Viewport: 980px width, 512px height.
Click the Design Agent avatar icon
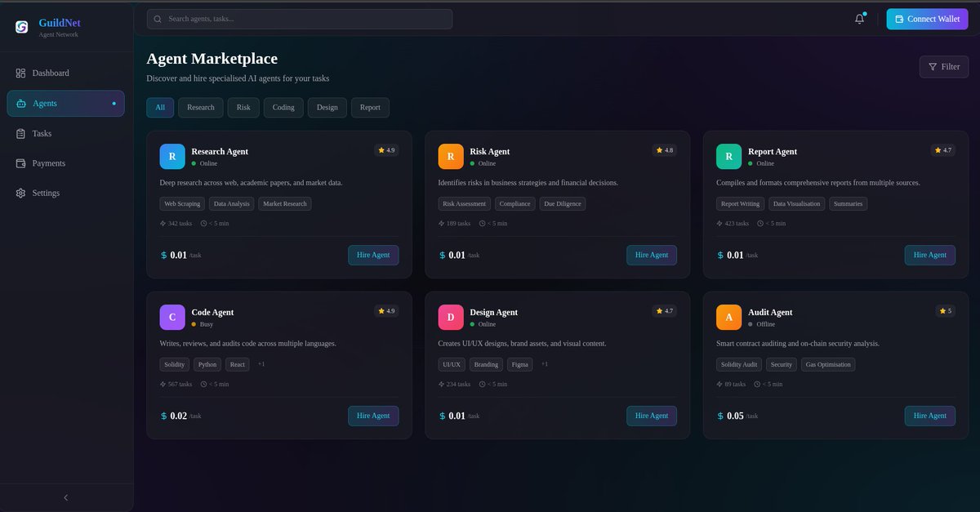click(x=451, y=317)
